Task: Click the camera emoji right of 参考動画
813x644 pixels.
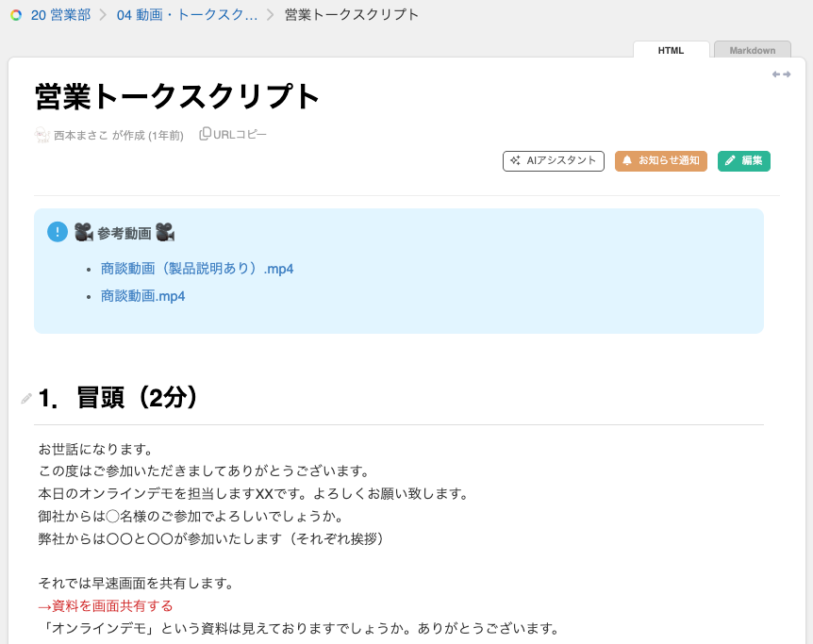Action: (x=165, y=232)
